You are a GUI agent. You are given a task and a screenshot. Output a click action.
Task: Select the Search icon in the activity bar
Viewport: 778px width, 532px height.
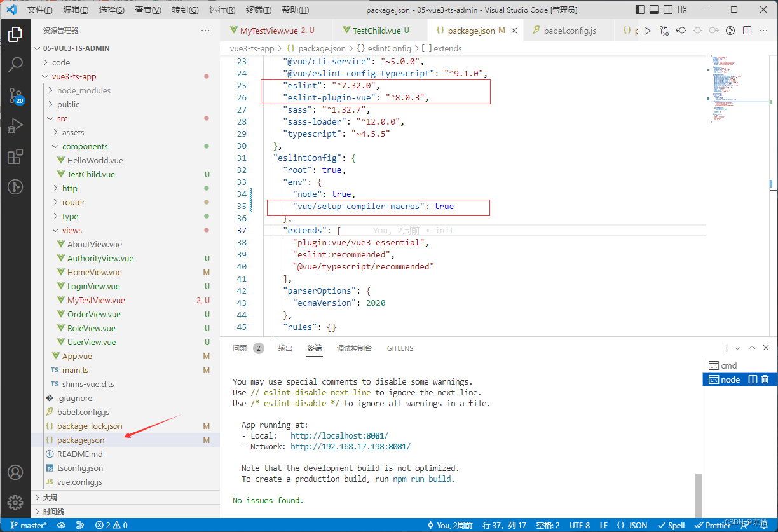click(16, 64)
